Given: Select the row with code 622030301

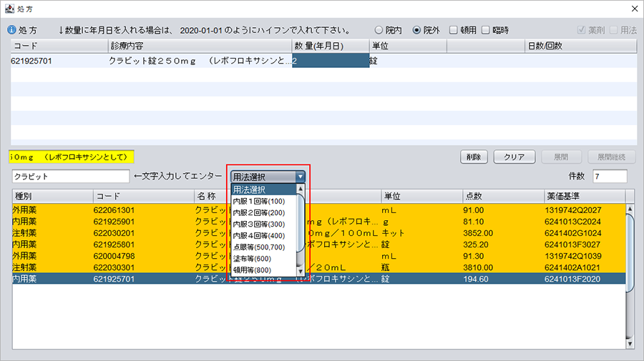Looking at the screenshot, I should 318,267.
